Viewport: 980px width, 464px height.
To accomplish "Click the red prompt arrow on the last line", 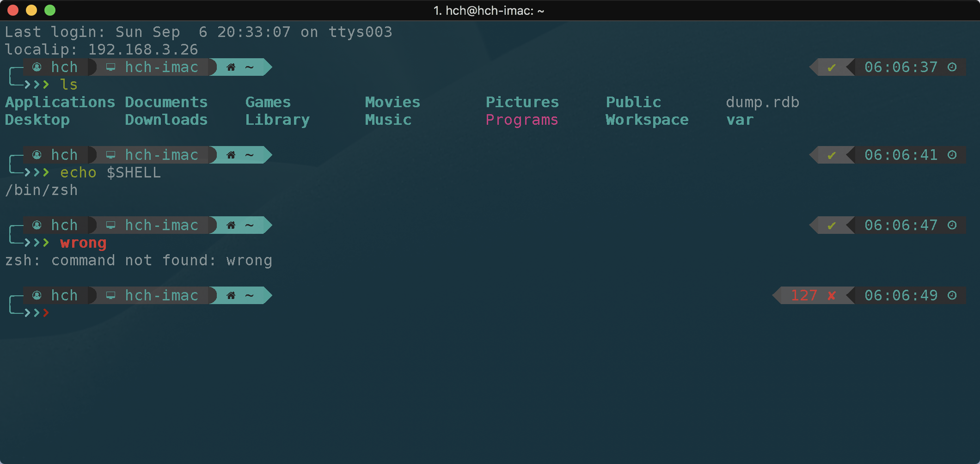I will click(x=46, y=313).
